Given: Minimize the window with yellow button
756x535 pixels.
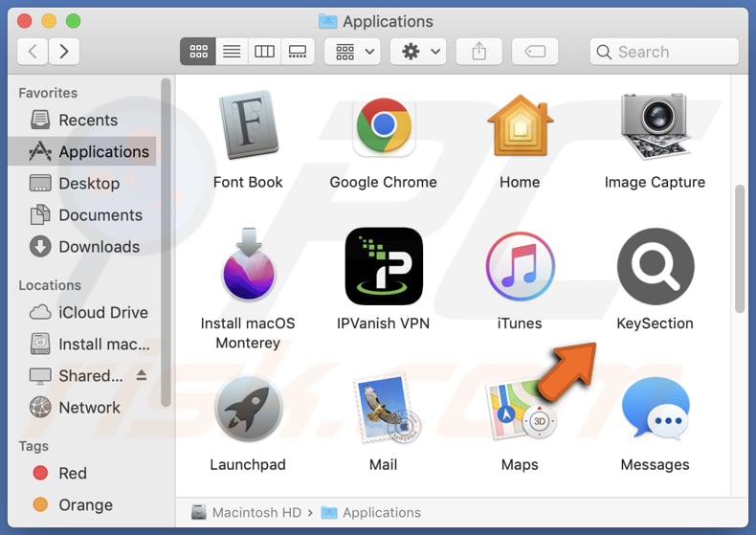Looking at the screenshot, I should point(49,21).
